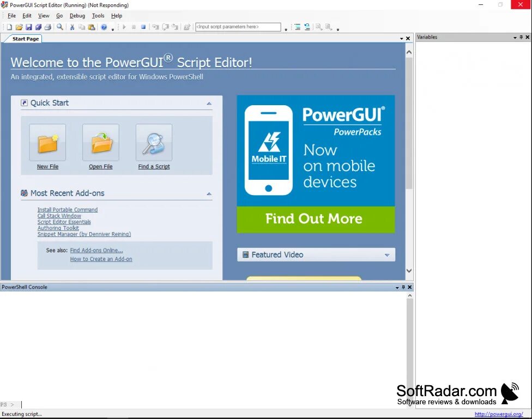Screen dimensions: 532x419
Task: Click the Print toolbar icon
Action: point(48,27)
